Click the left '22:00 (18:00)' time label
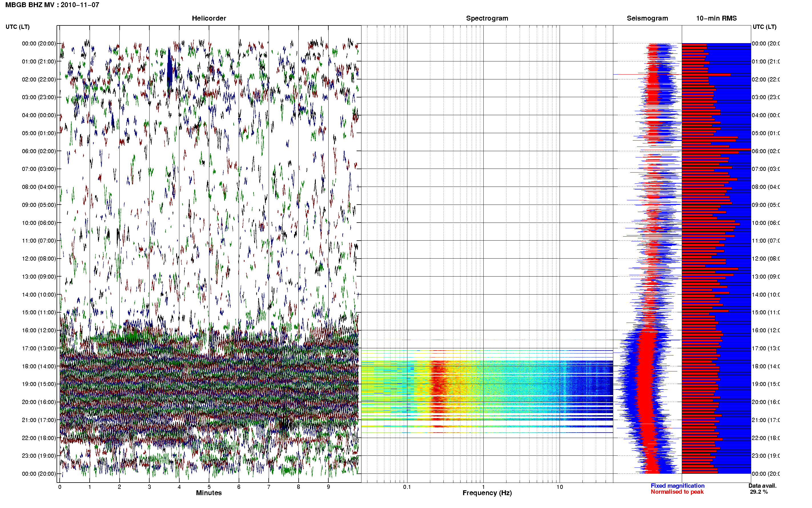Screen dimensions: 812x508 click(39, 438)
